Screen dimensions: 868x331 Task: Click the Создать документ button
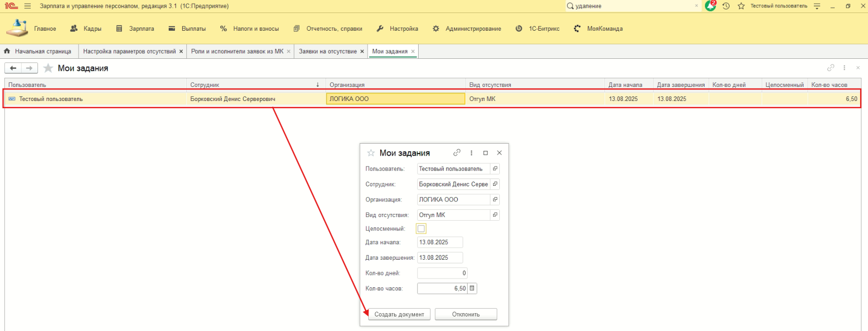pos(399,314)
